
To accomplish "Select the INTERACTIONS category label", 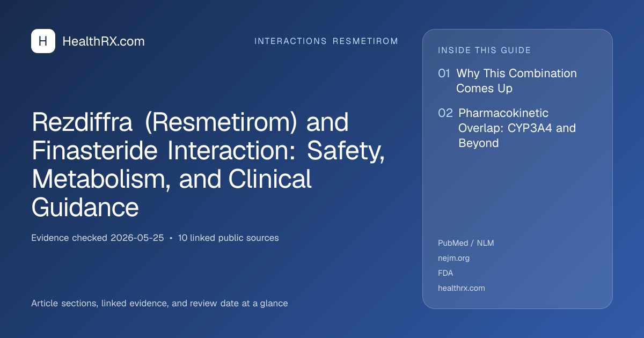I will click(290, 41).
